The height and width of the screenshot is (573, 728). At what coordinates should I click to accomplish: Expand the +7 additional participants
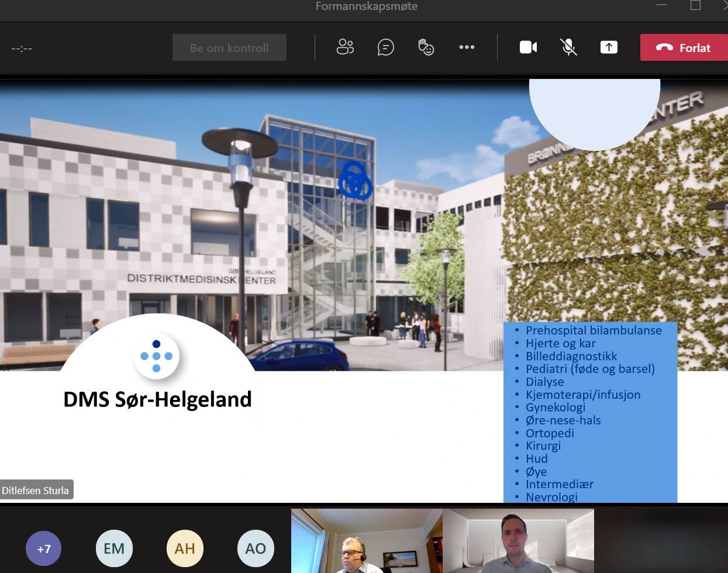point(44,548)
